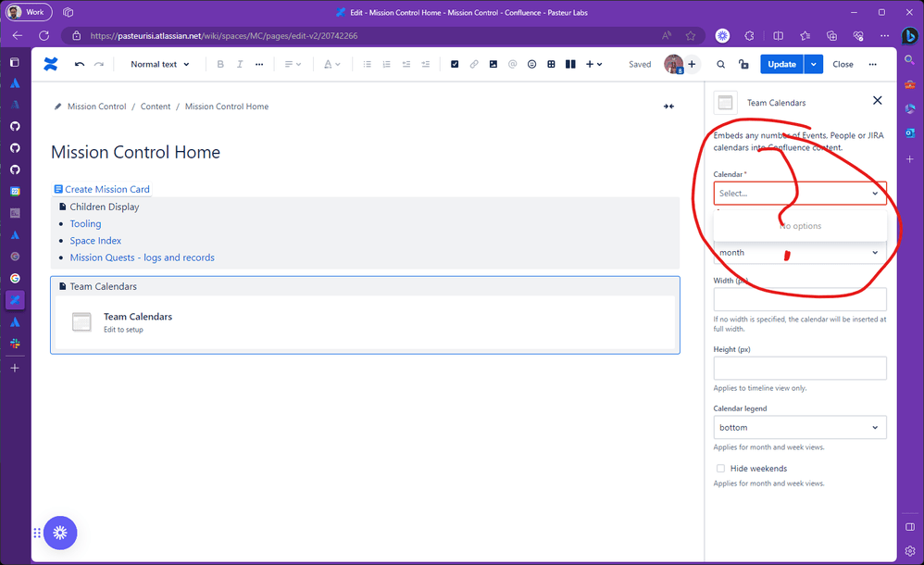Toggle the Hide weekends checkbox
Screen dimensions: 924x565
(x=720, y=469)
